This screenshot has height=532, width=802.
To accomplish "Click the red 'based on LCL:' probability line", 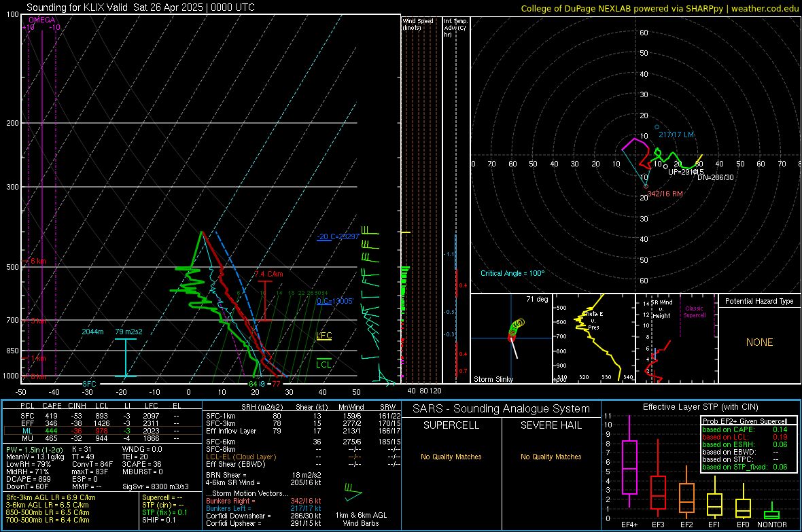I will point(745,437).
